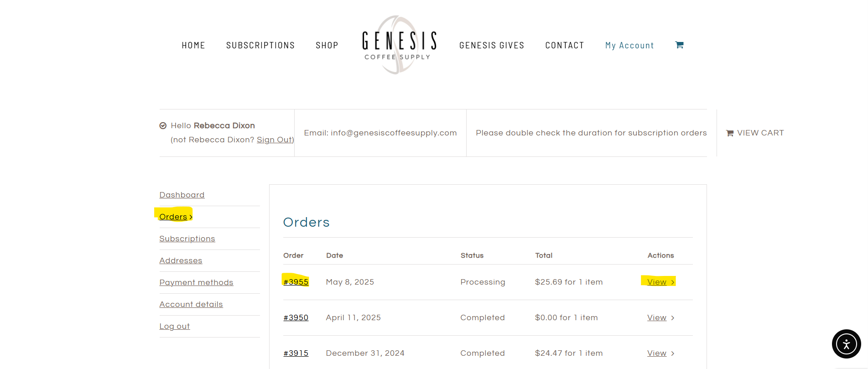Navigate to SHOP in the top menu
Viewport: 868px width, 369px height.
click(327, 45)
